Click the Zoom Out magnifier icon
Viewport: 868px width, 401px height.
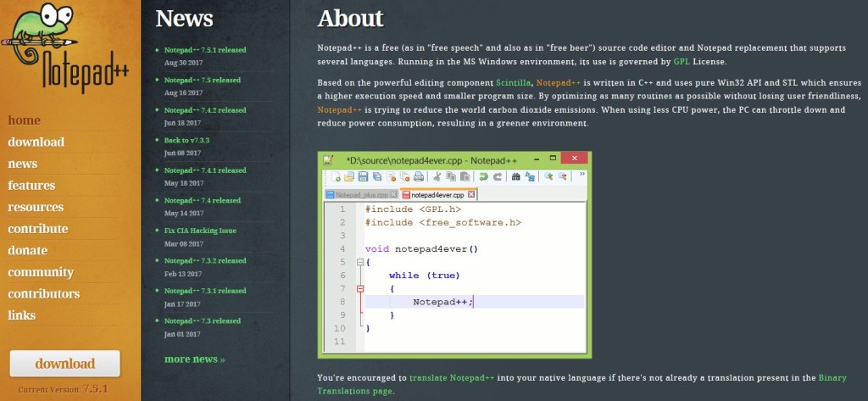563,176
